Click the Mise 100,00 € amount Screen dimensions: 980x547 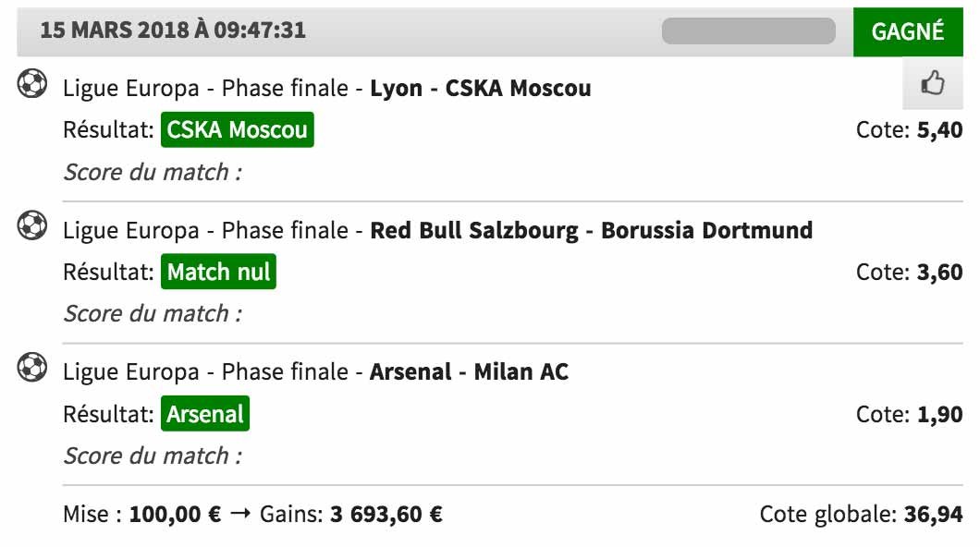click(175, 515)
